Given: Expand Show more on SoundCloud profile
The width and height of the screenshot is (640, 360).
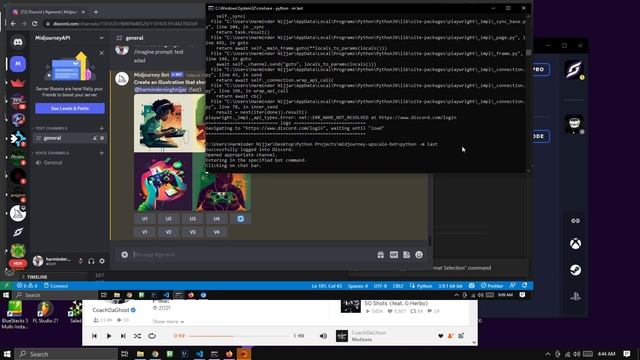Looking at the screenshot, I should (168, 322).
